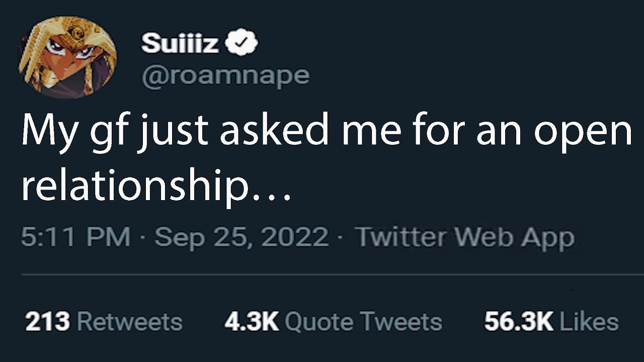Click the Sep 25, 2022 date
The image size is (644, 362).
coord(242,237)
